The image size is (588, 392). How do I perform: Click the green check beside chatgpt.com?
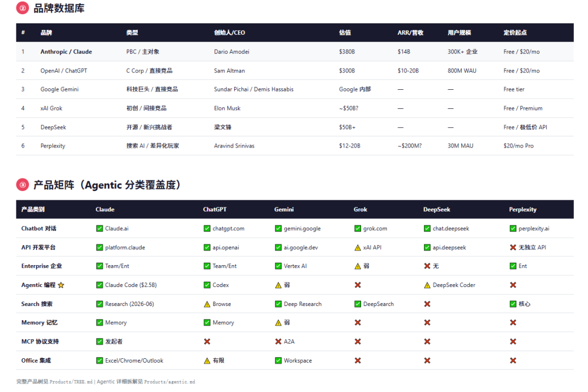(207, 229)
